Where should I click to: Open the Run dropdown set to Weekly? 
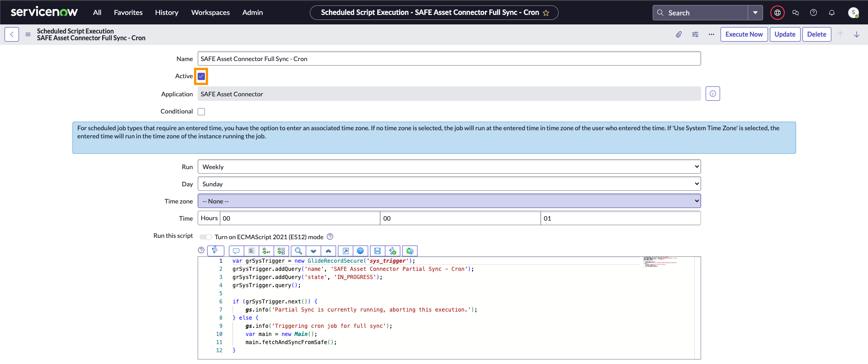point(449,166)
